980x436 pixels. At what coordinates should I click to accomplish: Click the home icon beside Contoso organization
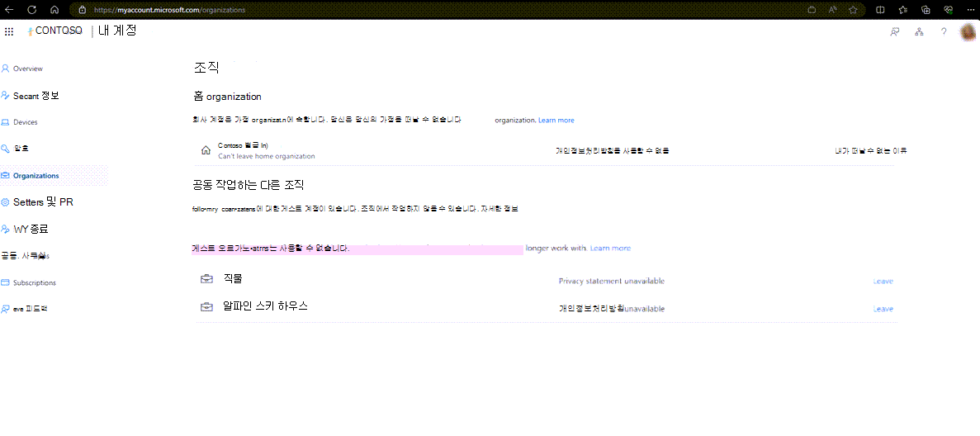pyautogui.click(x=206, y=150)
